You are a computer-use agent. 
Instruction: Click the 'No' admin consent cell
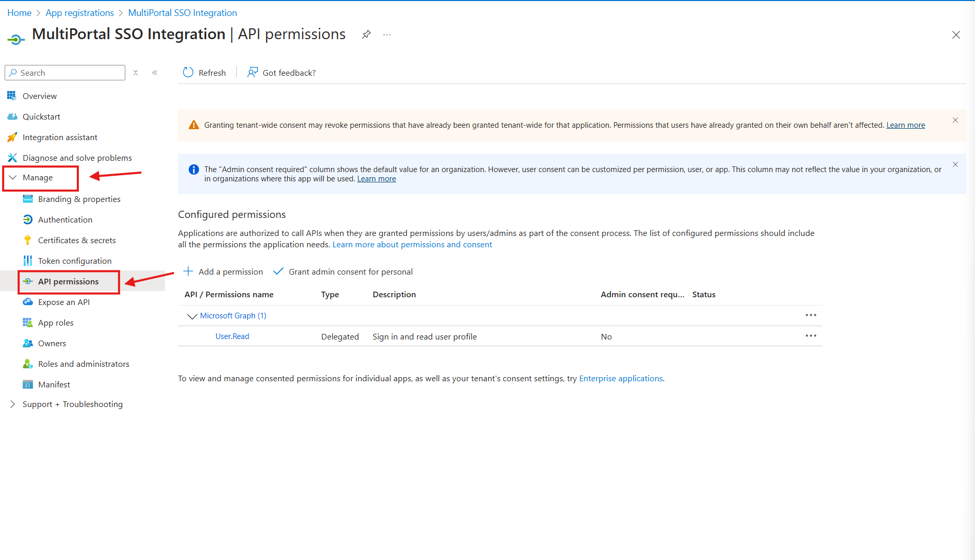pos(606,336)
